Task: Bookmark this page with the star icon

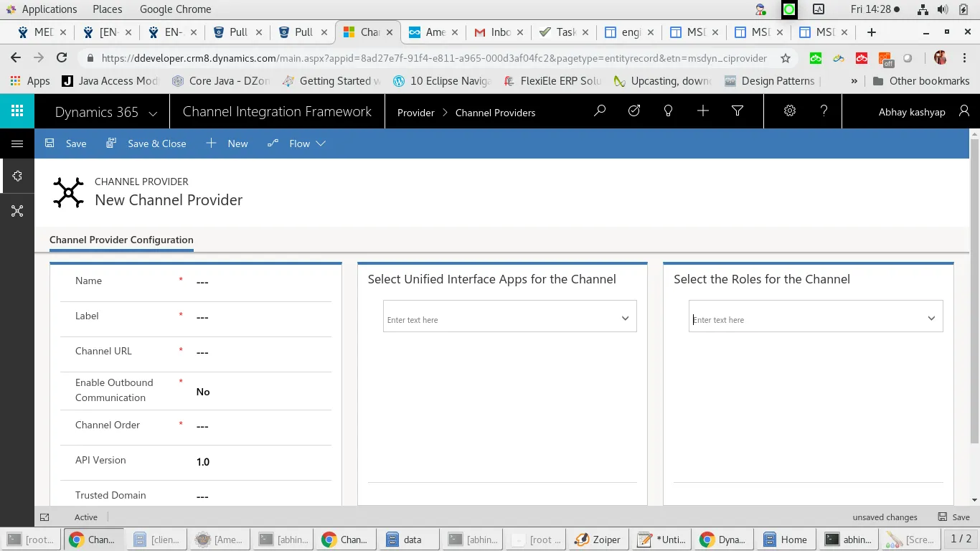Action: point(786,58)
